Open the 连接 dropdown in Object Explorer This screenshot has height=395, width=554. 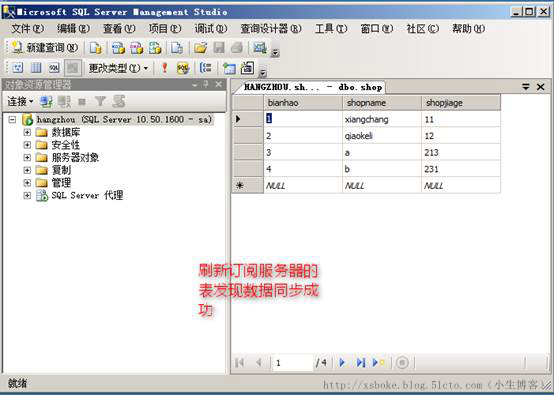(x=20, y=102)
